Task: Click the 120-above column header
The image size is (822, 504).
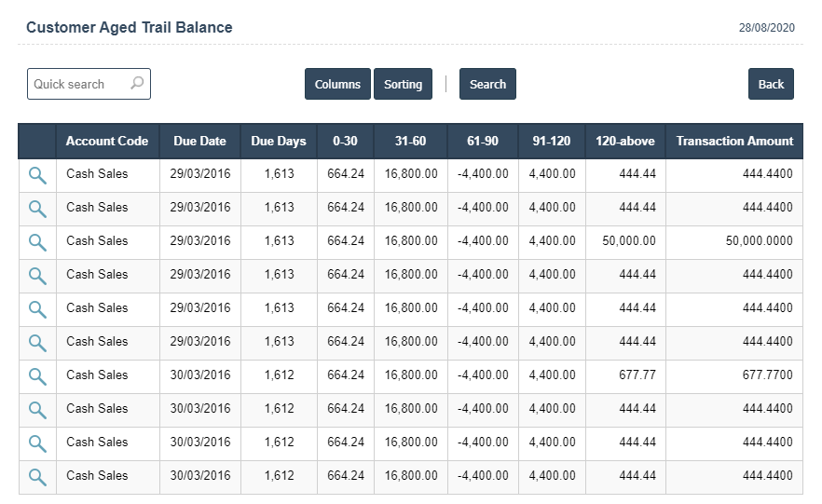Action: point(625,142)
